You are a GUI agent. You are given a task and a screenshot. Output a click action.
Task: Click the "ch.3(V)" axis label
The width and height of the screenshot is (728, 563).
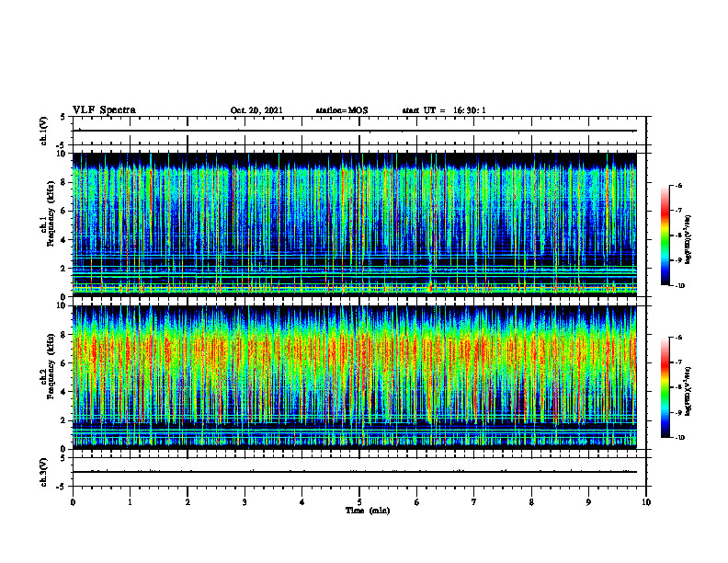point(43,472)
